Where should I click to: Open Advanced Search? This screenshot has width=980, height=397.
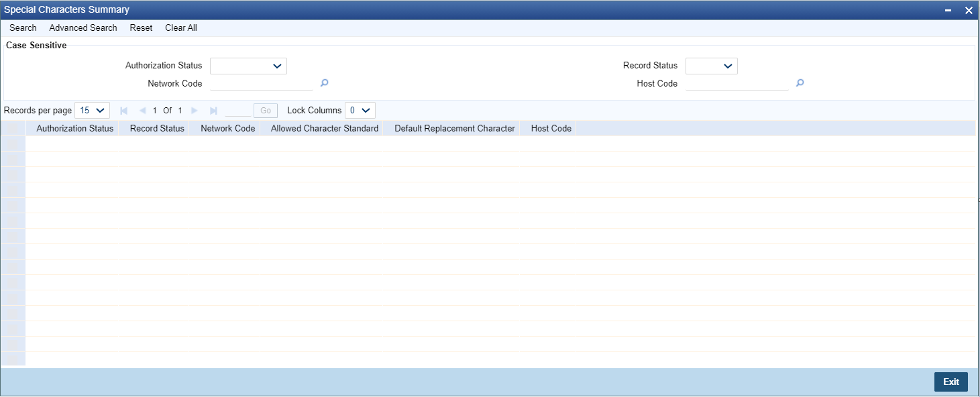[x=83, y=28]
